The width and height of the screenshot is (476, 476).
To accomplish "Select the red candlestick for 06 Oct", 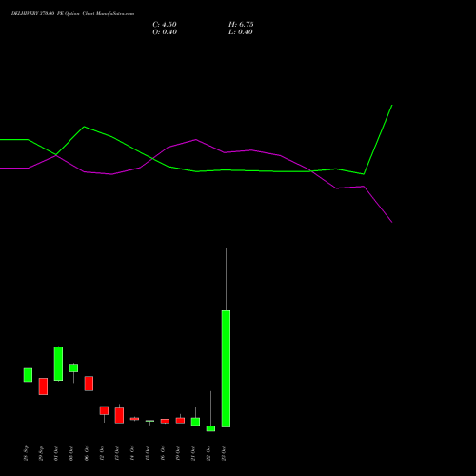I will [89, 384].
